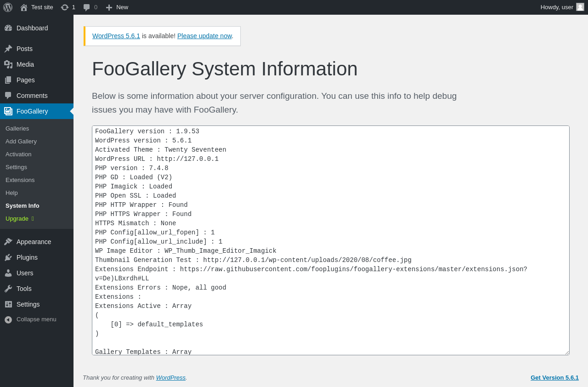Click the 'Activated Theme : Twenty Seventeen' line
This screenshot has height=387, width=588.
161,150
